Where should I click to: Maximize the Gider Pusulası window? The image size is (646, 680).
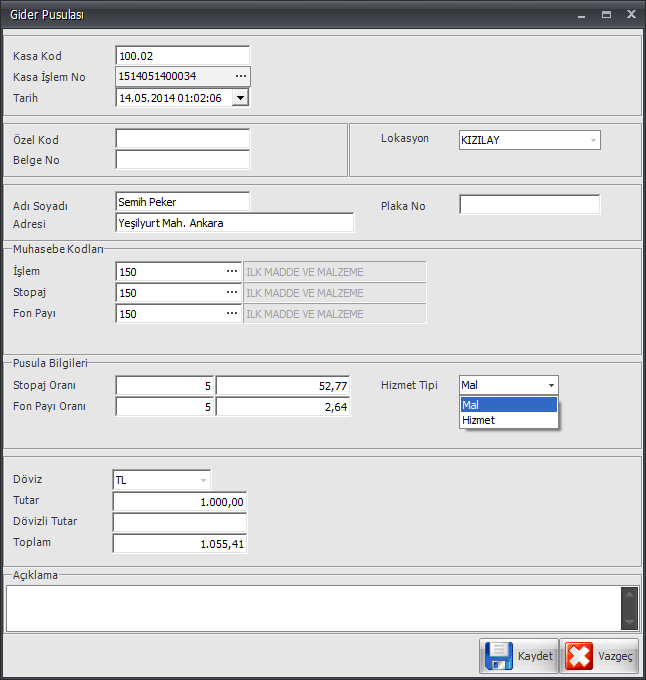click(x=606, y=15)
